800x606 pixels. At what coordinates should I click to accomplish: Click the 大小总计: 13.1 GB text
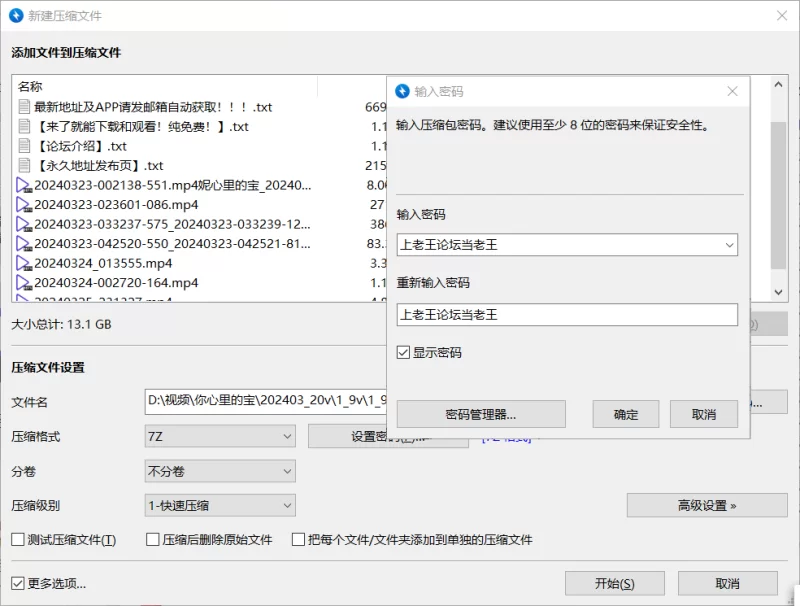tap(61, 324)
